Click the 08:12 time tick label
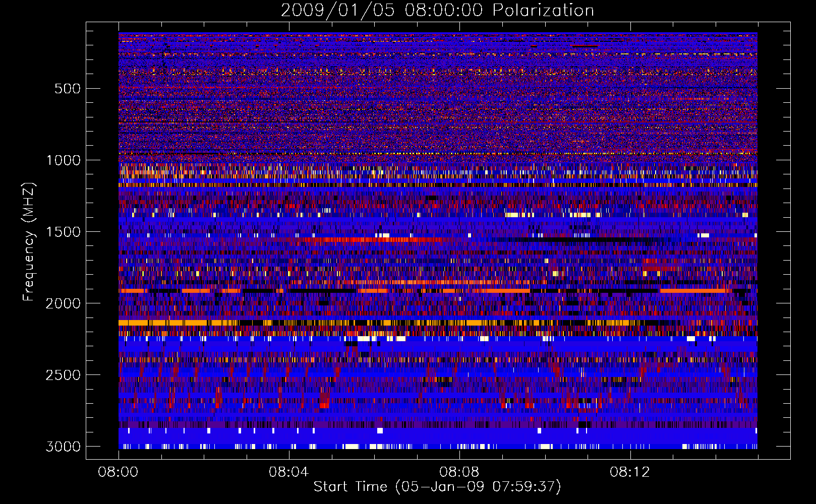 [629, 472]
